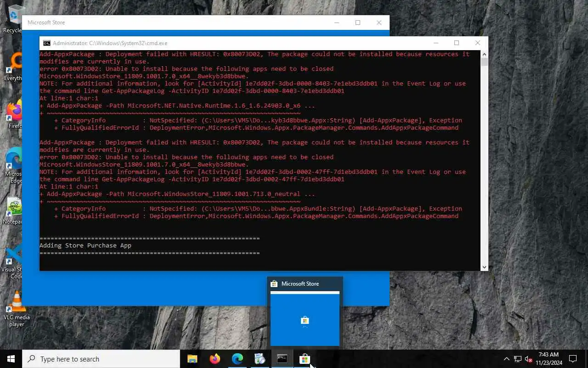Open the Notepad++ taskbar icon
This screenshot has height=368, width=588.
click(x=260, y=359)
